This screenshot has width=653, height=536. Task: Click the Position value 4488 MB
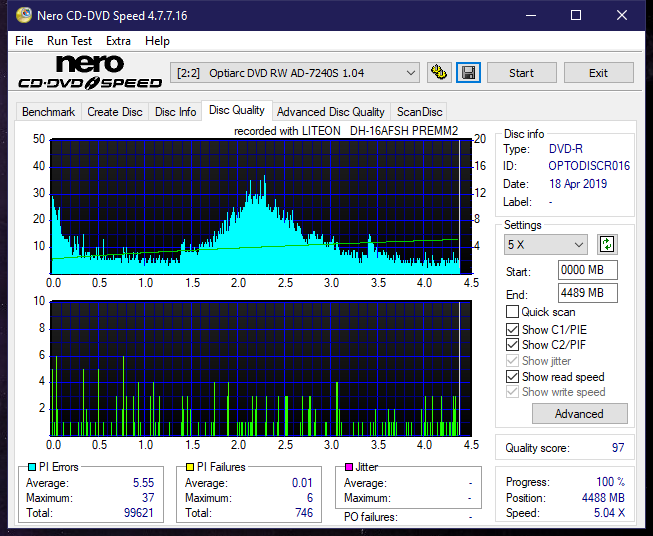pos(603,498)
